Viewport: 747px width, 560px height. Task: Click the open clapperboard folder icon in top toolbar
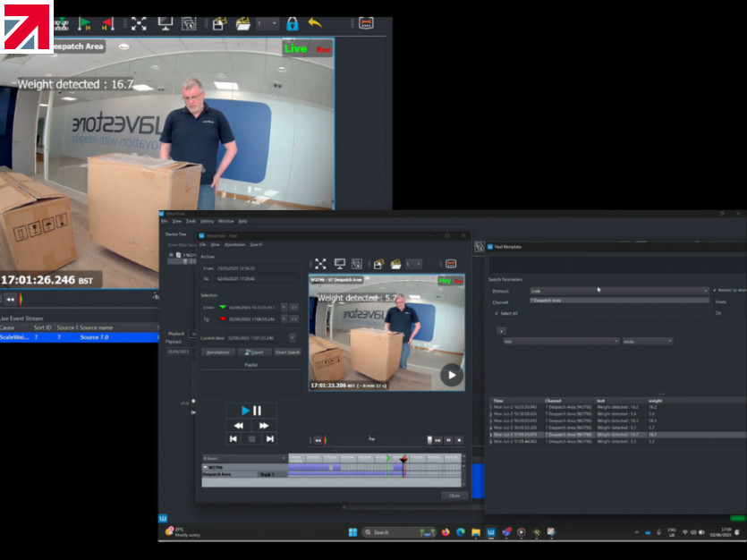[x=243, y=23]
